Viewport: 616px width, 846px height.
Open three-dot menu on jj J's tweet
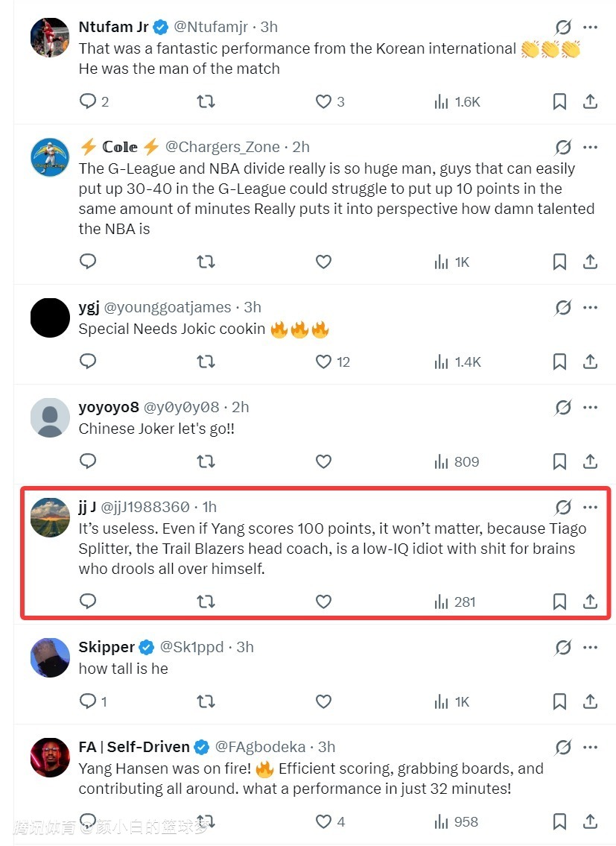point(591,508)
